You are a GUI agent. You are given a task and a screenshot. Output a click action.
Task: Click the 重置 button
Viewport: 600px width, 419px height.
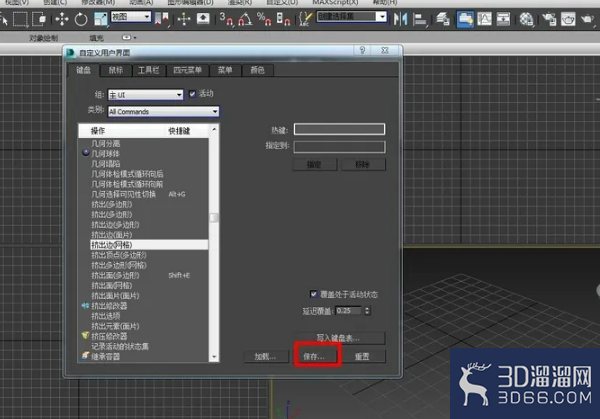362,356
